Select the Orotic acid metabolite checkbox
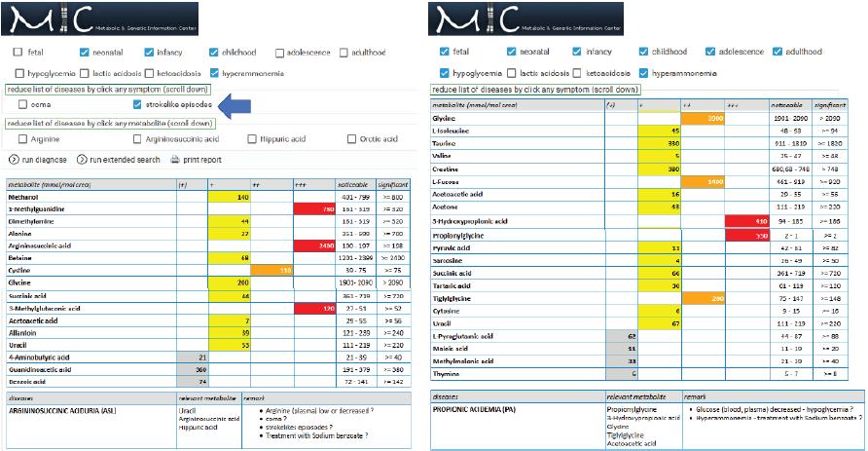This screenshot has height=451, width=868. point(351,138)
